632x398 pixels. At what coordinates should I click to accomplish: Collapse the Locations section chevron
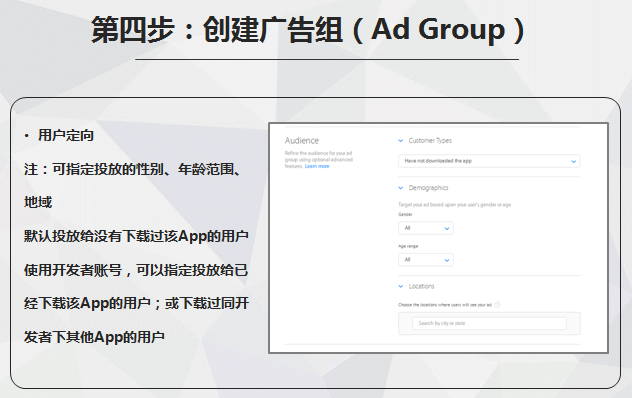[401, 286]
